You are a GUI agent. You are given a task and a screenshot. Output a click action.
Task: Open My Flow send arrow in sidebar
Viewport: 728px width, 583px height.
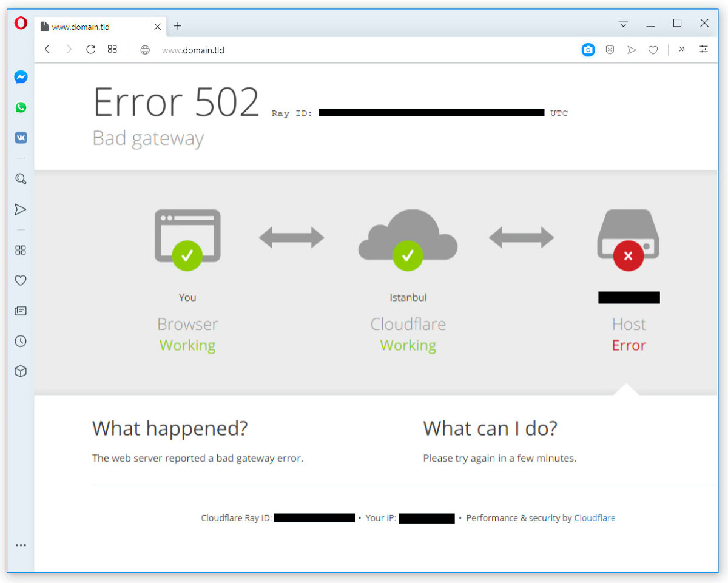coord(21,209)
